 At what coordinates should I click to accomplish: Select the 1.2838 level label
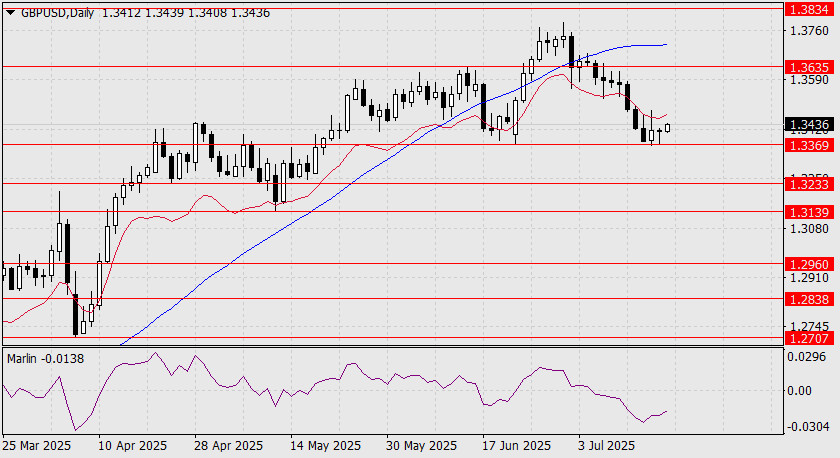[x=809, y=299]
